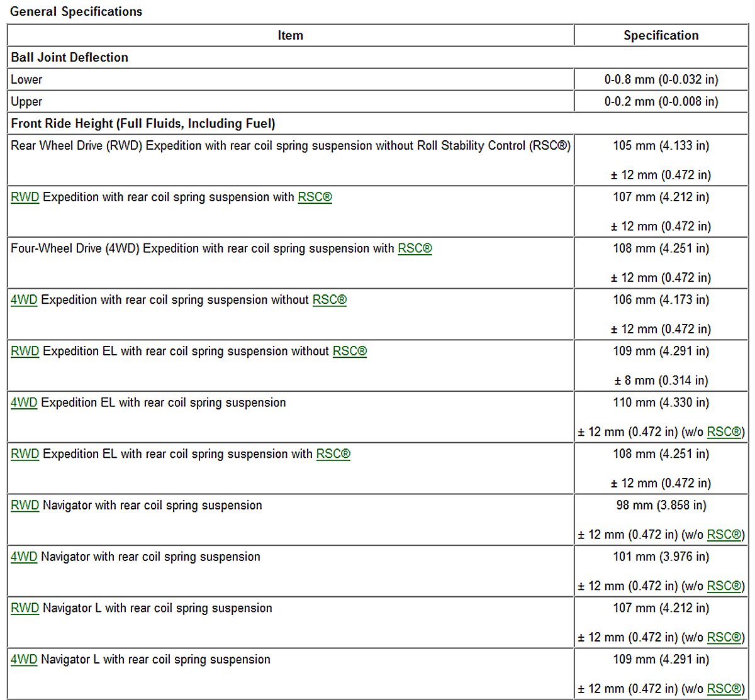Click RWD link in Navigator L row

(x=25, y=609)
